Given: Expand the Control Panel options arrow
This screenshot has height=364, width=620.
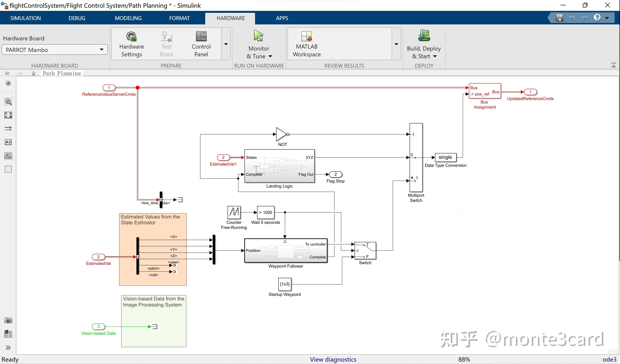Looking at the screenshot, I should 226,44.
